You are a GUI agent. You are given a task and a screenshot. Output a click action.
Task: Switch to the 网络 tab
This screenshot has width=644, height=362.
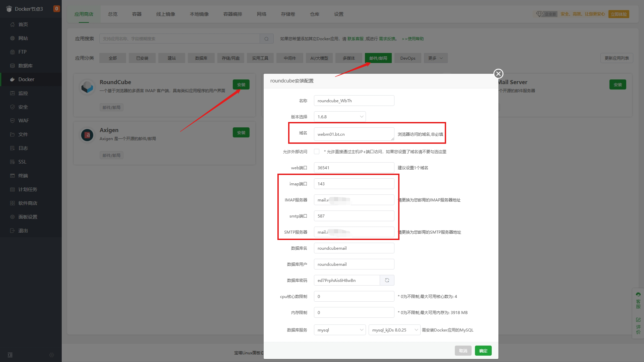point(262,14)
